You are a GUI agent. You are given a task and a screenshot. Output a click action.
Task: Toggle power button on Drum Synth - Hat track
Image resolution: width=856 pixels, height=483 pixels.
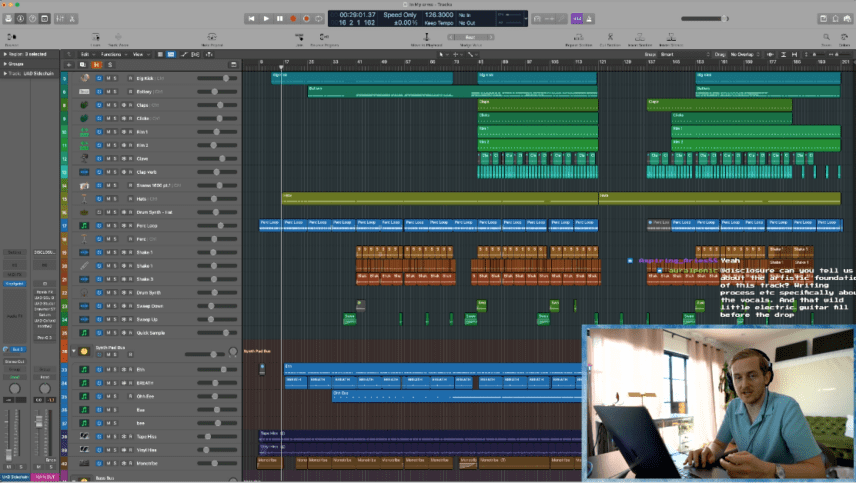[x=99, y=212]
